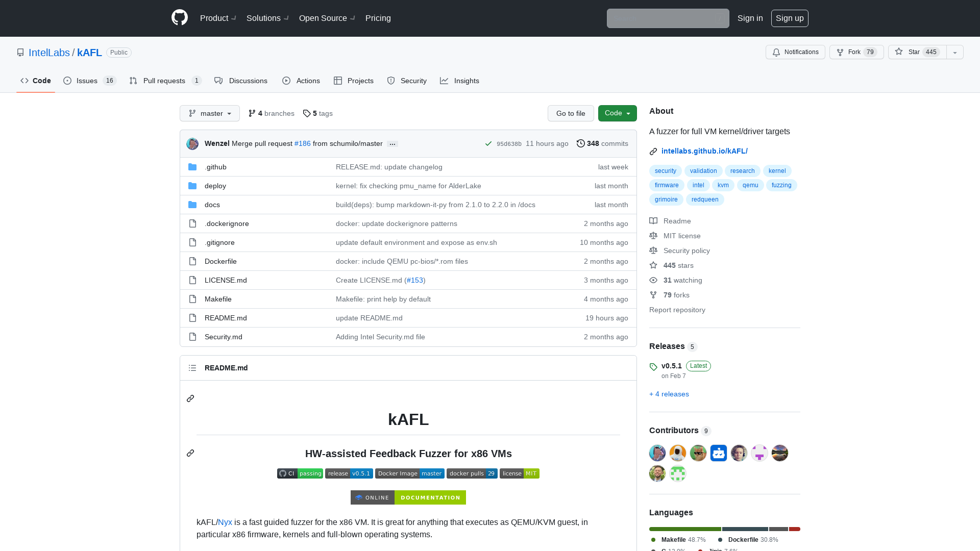980x551 pixels.
Task: Click the Actions rocket icon in navigation
Action: click(286, 81)
